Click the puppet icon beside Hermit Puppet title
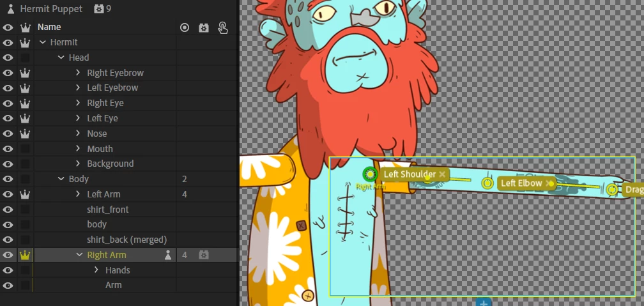Image resolution: width=644 pixels, height=306 pixels. [11, 9]
